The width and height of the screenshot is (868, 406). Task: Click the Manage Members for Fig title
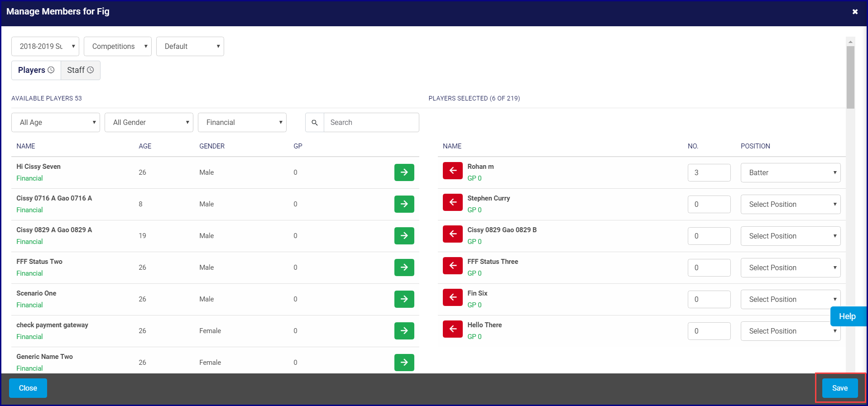tap(58, 12)
